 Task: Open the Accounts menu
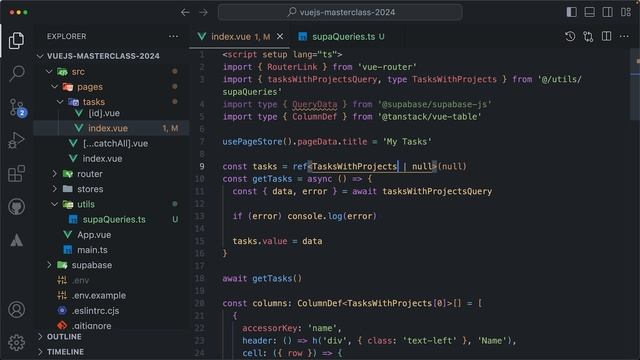(x=16, y=310)
